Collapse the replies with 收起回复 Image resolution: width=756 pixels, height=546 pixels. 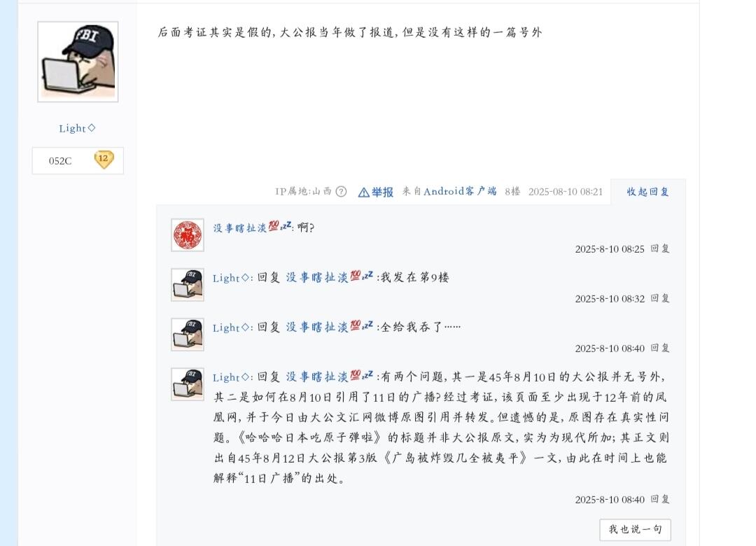click(647, 192)
